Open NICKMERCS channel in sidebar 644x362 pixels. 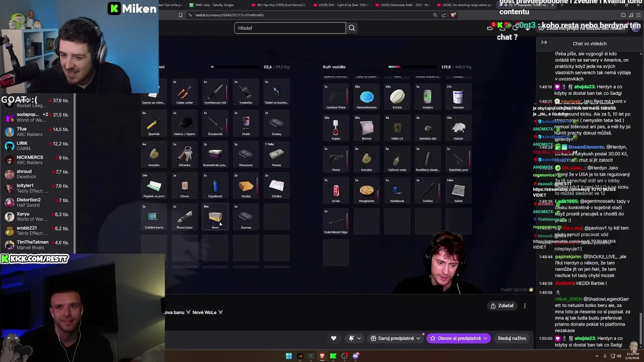pyautogui.click(x=38, y=160)
